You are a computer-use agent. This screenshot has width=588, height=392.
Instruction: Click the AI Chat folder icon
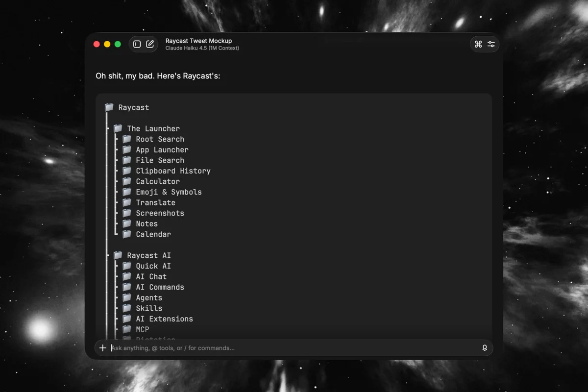coord(127,276)
